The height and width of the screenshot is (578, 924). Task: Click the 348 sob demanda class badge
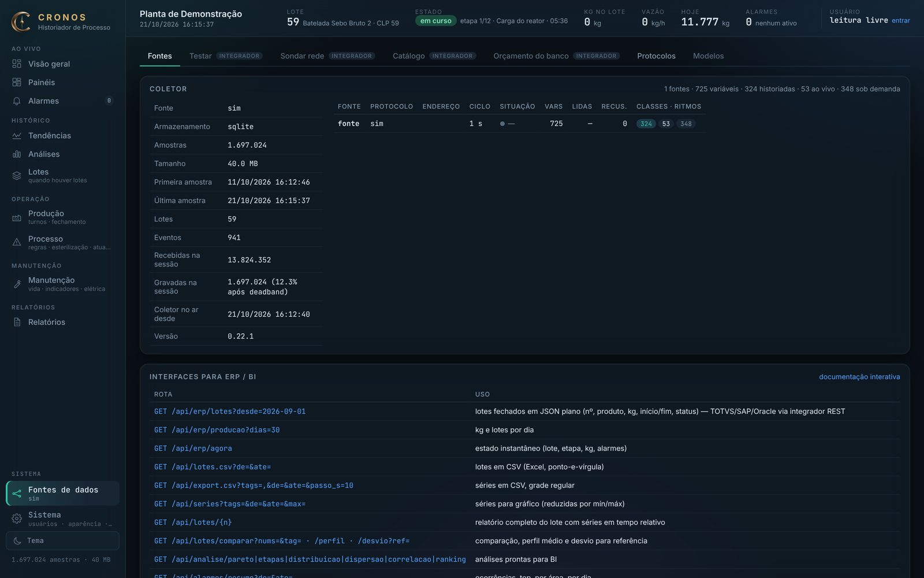pyautogui.click(x=685, y=124)
